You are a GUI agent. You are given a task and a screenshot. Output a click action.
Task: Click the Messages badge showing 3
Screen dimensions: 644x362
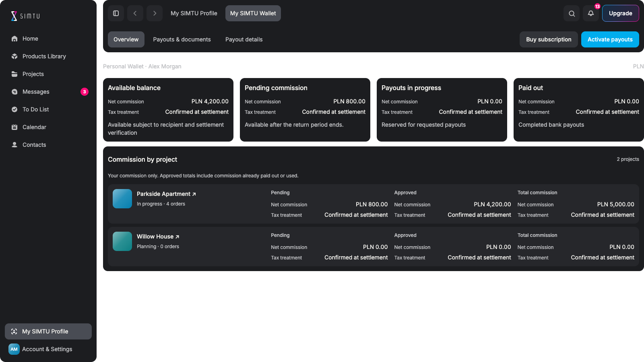[x=85, y=92]
